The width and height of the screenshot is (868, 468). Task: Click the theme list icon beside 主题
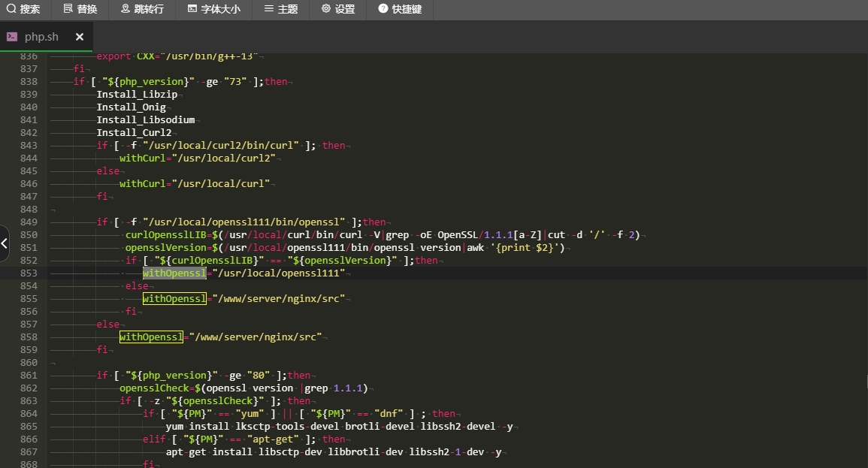pos(269,9)
